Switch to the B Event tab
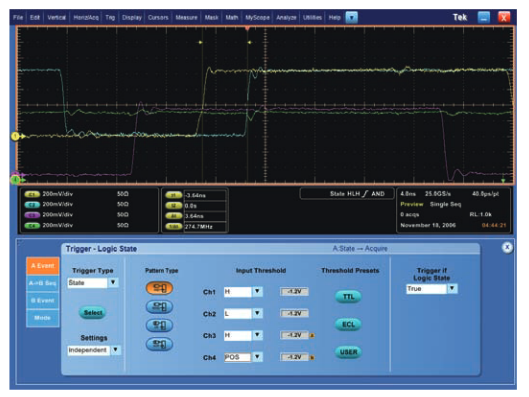 click(x=43, y=301)
